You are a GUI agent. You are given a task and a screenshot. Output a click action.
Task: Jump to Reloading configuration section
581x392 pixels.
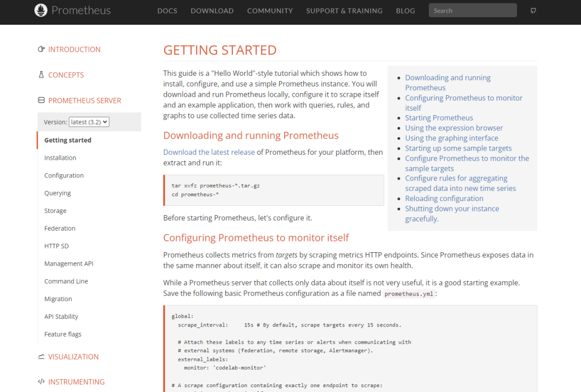coord(444,198)
